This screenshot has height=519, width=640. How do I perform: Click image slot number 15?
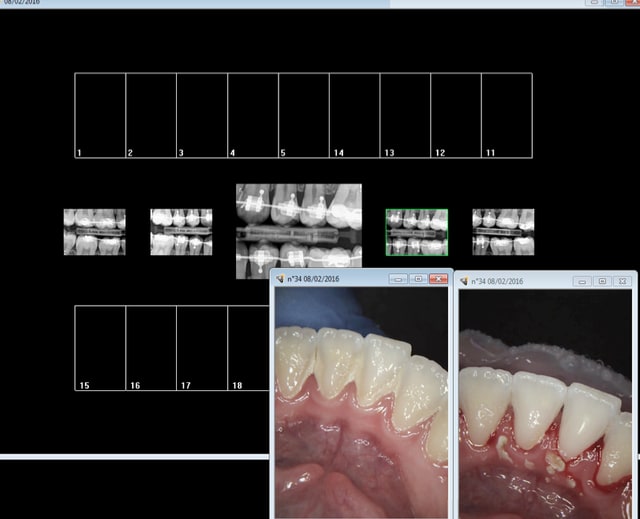pos(100,347)
